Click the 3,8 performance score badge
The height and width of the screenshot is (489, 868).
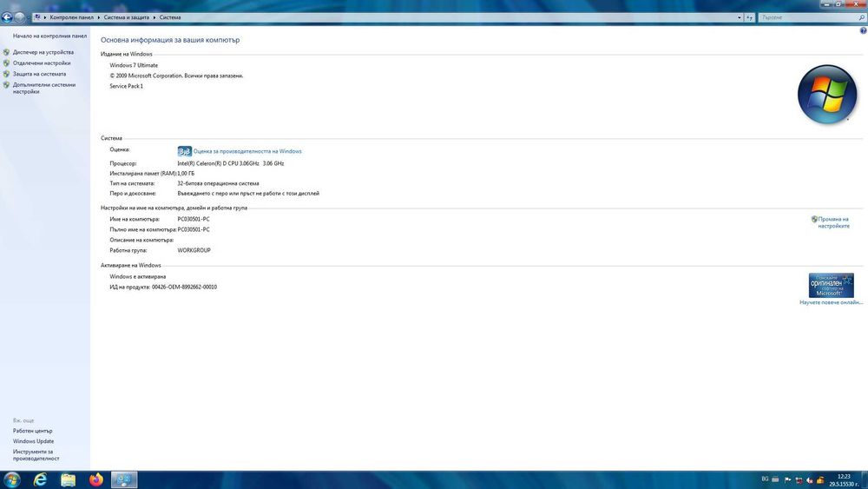[x=184, y=151]
